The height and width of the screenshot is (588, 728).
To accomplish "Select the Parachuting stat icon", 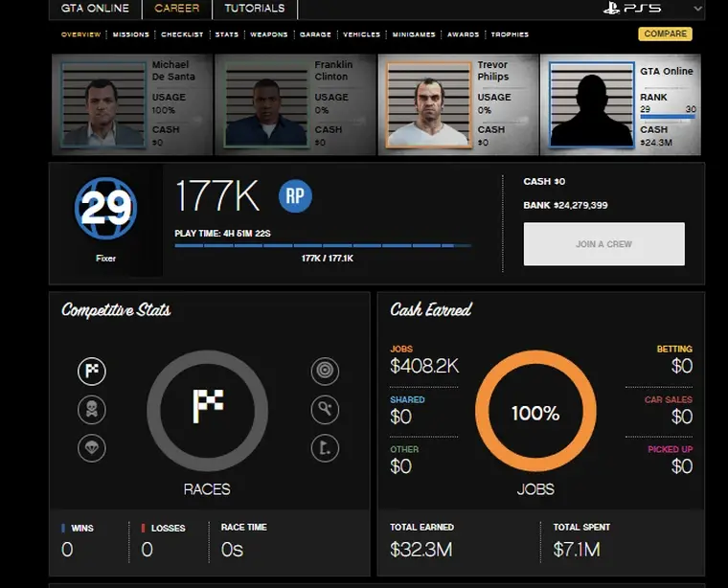I will (x=92, y=447).
